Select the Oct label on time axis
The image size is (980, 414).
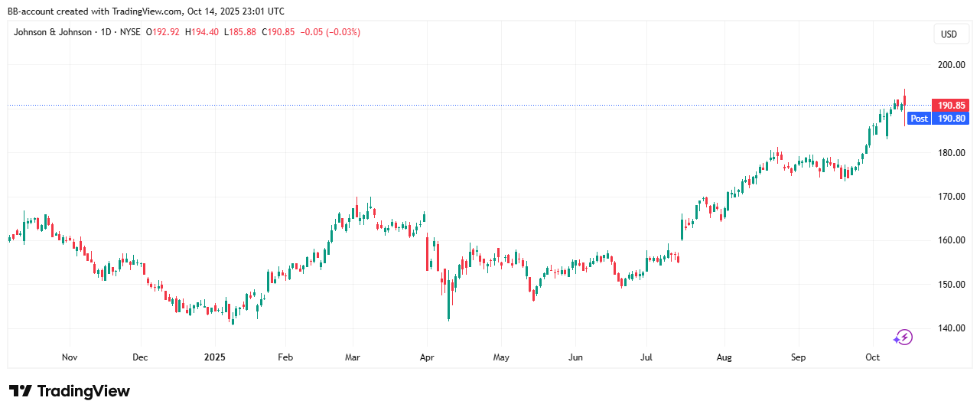(873, 357)
